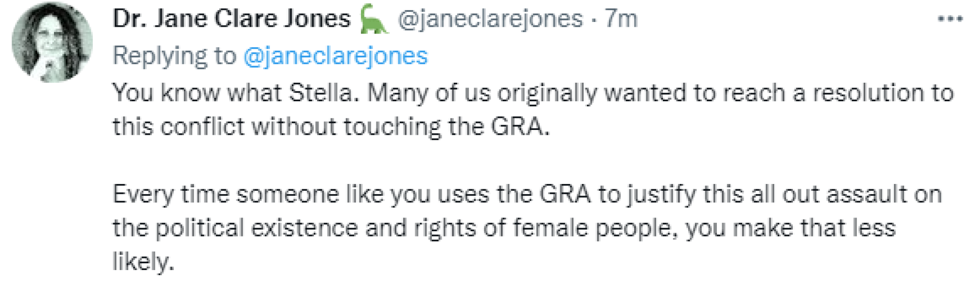The height and width of the screenshot is (292, 980).
Task: Open the three-dot more options menu
Action: coord(950,19)
